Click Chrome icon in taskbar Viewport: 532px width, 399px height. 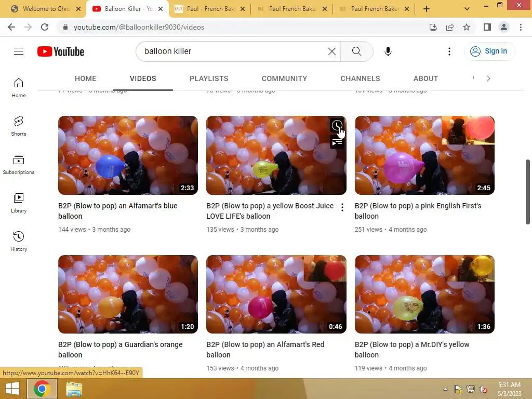[42, 389]
